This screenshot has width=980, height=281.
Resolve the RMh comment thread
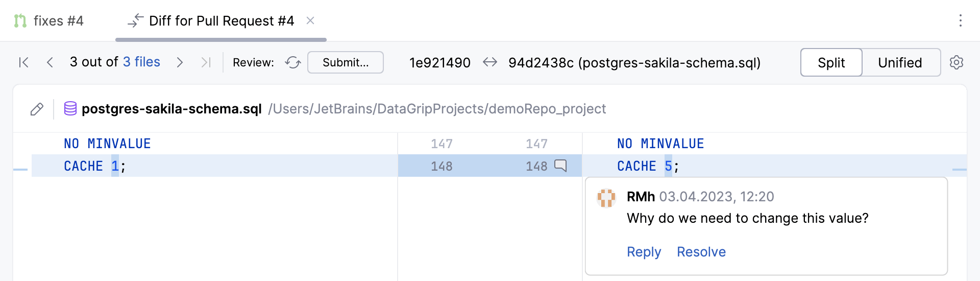coord(701,252)
